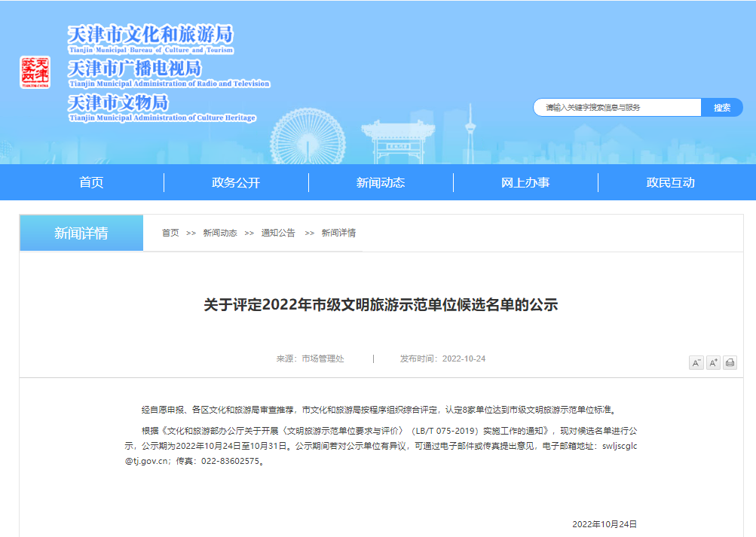Click the increase font size icon
The width and height of the screenshot is (756, 537).
click(x=713, y=363)
